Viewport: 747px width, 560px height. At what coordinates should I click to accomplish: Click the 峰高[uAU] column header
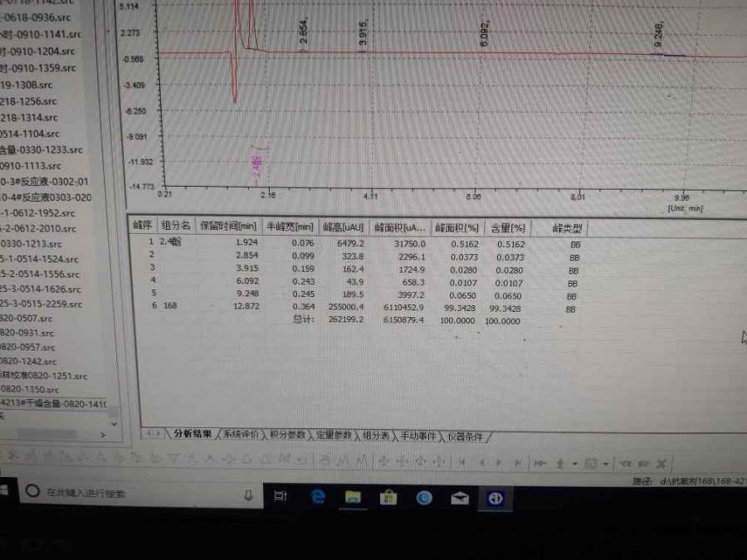[343, 227]
